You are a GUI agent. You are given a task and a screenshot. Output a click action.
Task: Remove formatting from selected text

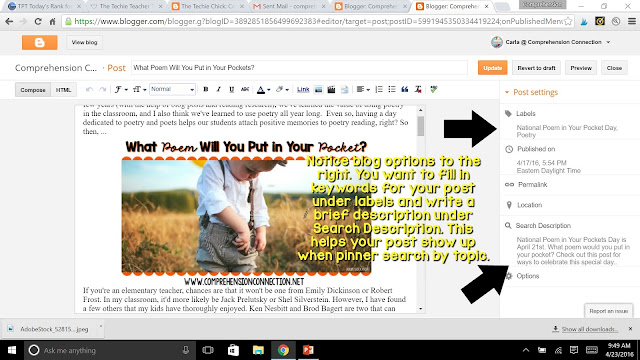[418, 89]
